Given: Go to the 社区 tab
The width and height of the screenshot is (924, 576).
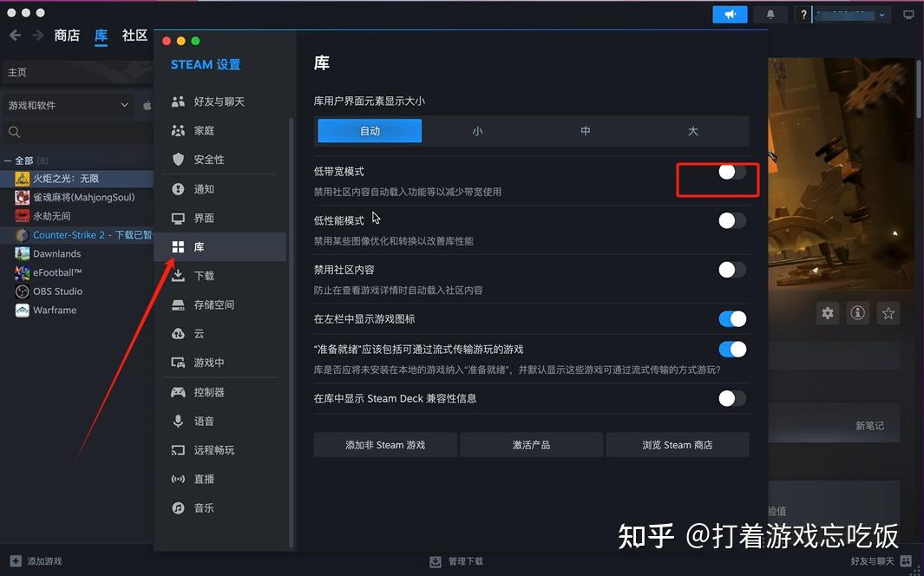Looking at the screenshot, I should (134, 36).
